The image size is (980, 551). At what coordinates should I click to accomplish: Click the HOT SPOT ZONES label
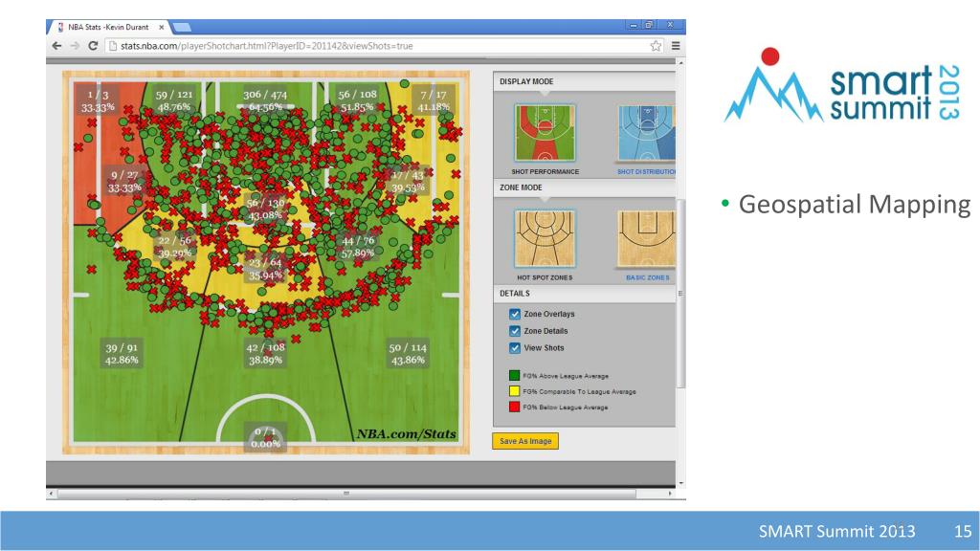[545, 277]
